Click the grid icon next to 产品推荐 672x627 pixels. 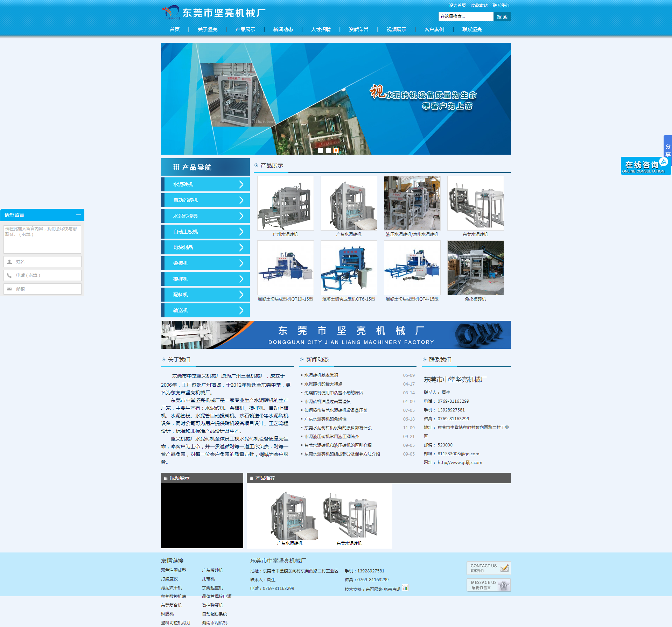[251, 478]
